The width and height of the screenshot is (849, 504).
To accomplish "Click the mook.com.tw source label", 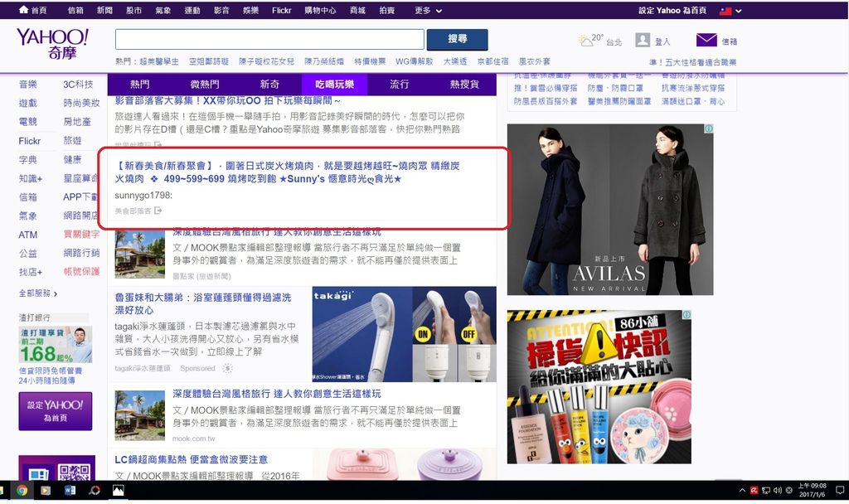I will pos(194,439).
